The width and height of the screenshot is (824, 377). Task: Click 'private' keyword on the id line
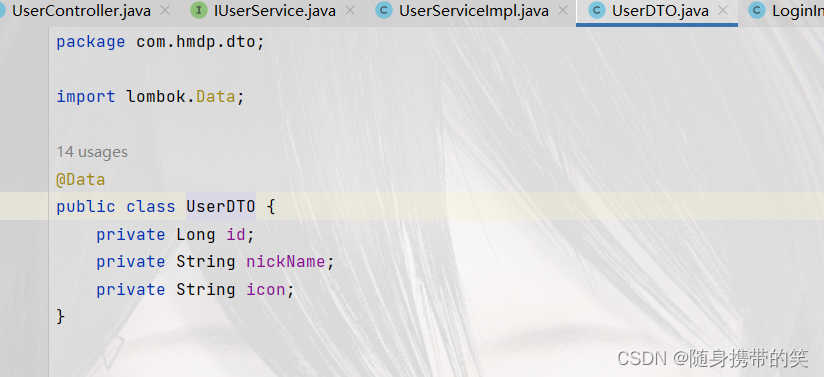(130, 235)
